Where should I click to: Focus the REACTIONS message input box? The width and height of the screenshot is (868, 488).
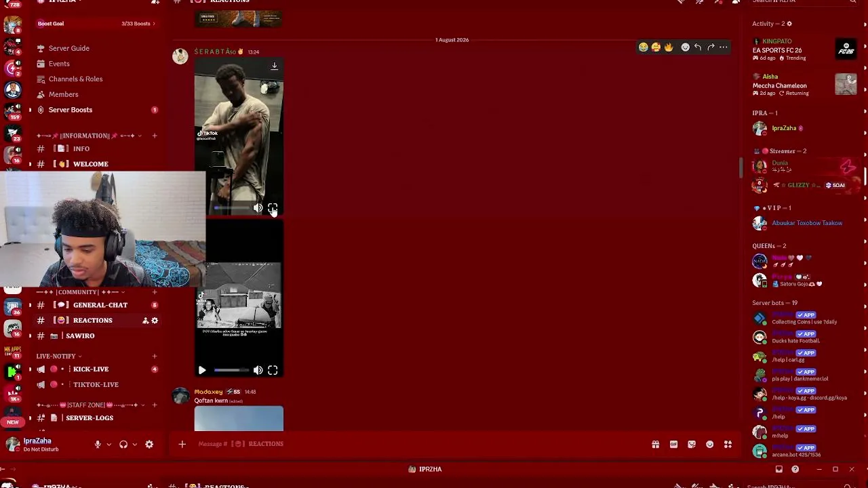[420, 444]
